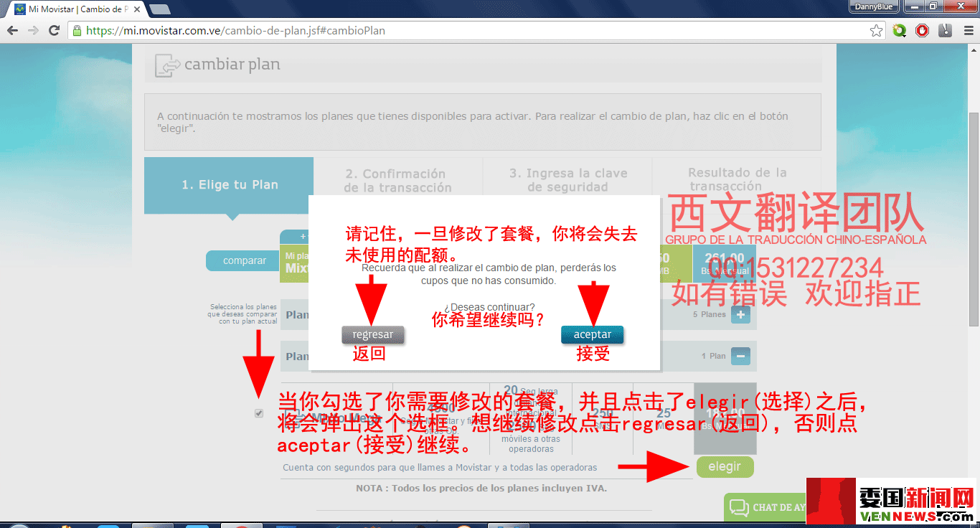
Task: Click the green elegir button
Action: click(x=725, y=466)
